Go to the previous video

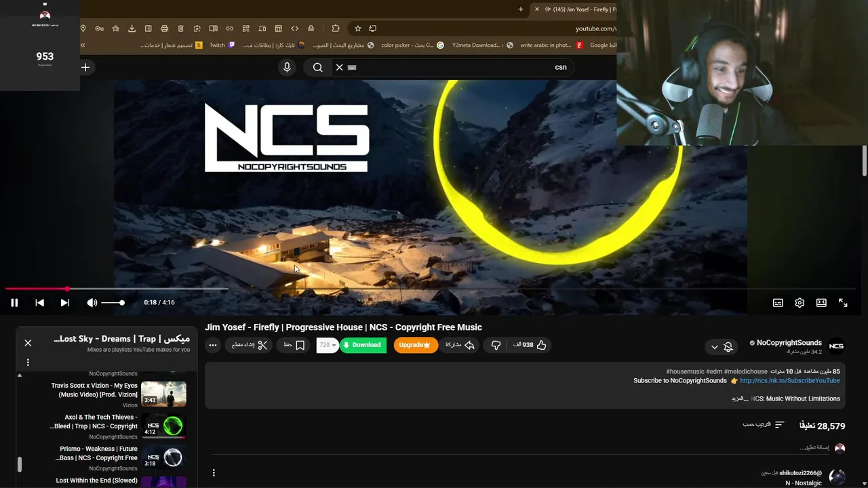click(40, 303)
